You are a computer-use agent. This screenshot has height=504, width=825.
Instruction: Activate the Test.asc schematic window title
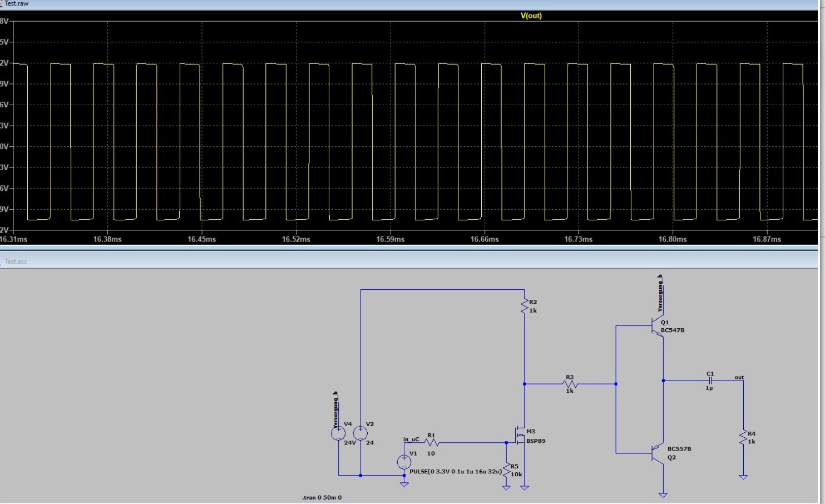click(x=16, y=261)
